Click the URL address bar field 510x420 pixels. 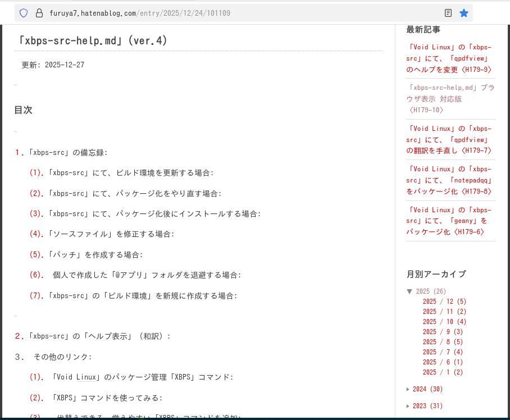click(243, 13)
